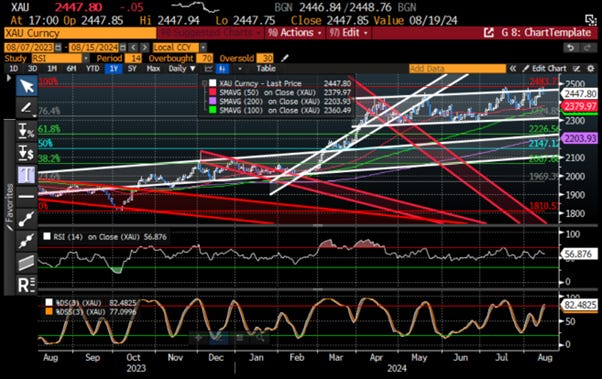
Task: Shift date range backward with left arrow
Action: (133, 48)
